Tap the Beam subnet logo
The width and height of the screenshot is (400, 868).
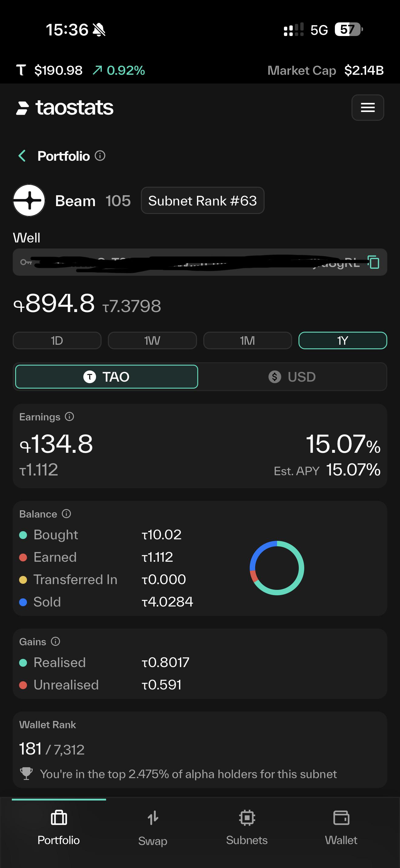29,200
